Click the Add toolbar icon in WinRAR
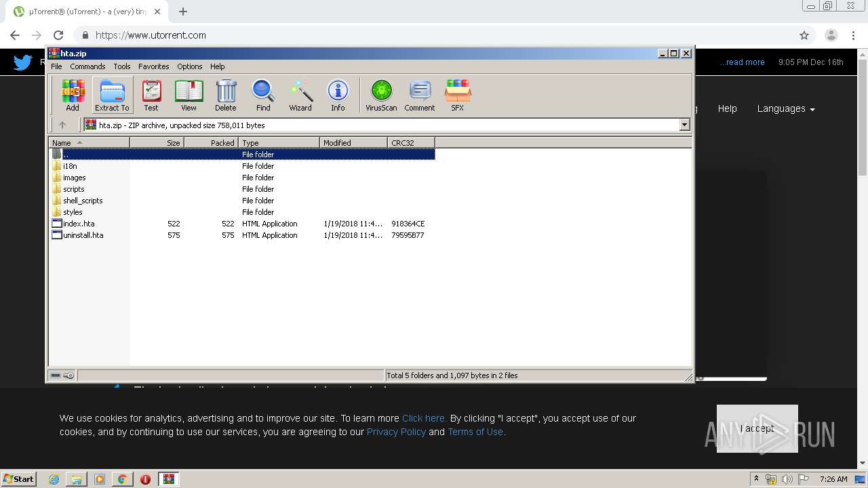868x488 pixels. coord(73,95)
